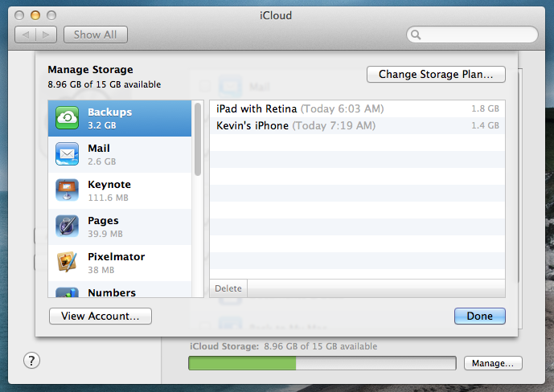
Task: Select Pixelmator 38 MB list entry
Action: click(x=120, y=263)
